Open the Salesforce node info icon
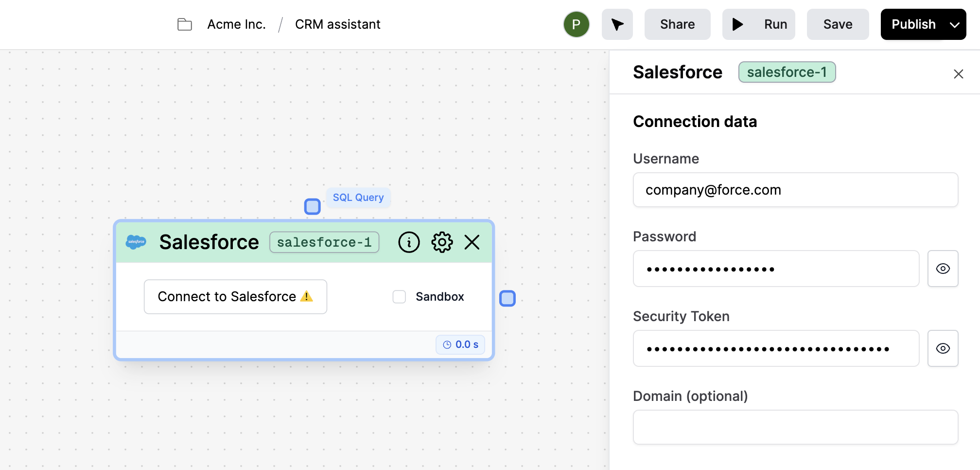Image resolution: width=980 pixels, height=470 pixels. [x=409, y=242]
